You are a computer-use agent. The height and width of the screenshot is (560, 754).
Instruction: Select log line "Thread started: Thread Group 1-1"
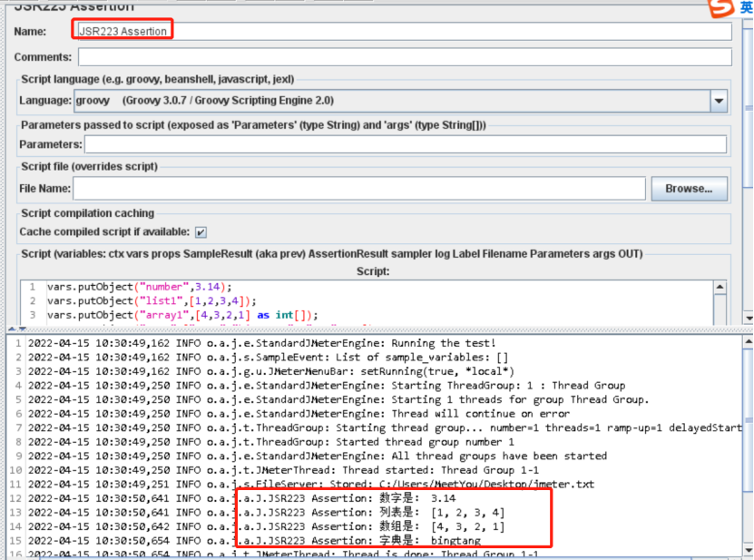tap(283, 470)
